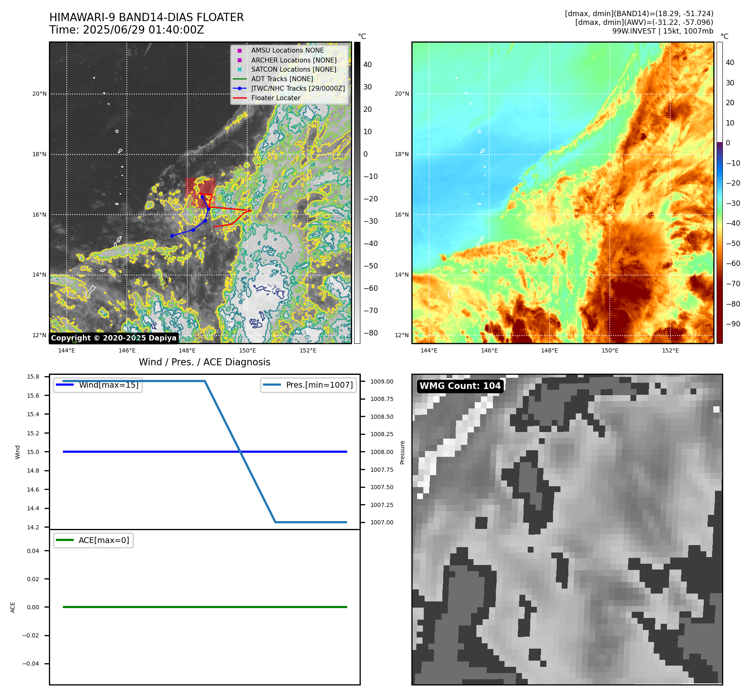The width and height of the screenshot is (751, 700).
Task: Click the 'Pres.[min=1007]' legend label
Action: tap(319, 385)
